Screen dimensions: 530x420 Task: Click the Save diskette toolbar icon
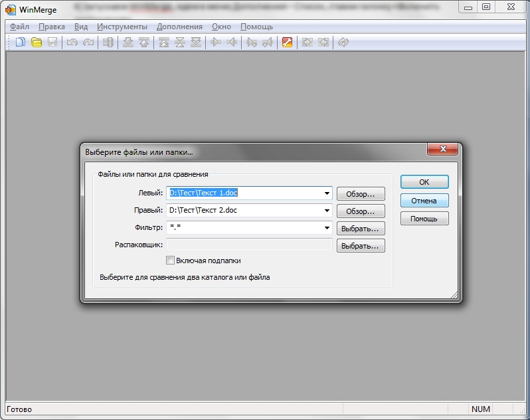pos(52,43)
